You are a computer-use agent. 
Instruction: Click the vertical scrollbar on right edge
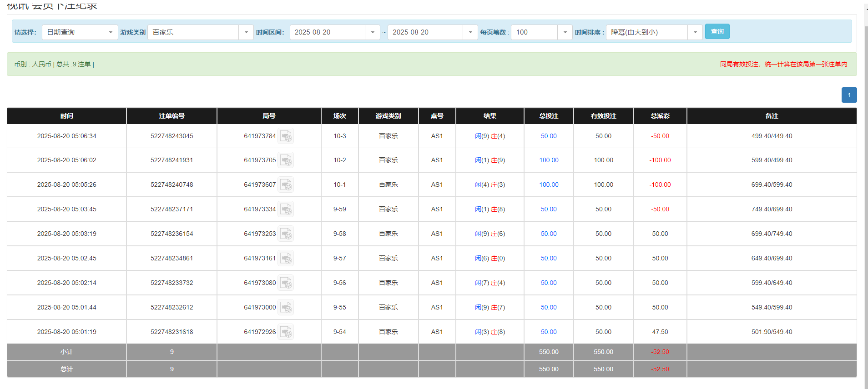pos(866,182)
